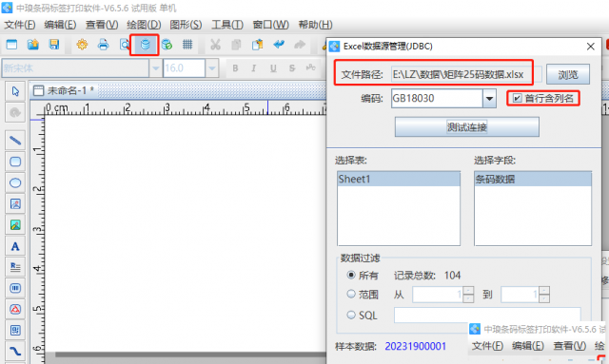Screen dimensions: 609x364
Task: Click the 测试连接 button
Action: pyautogui.click(x=467, y=127)
